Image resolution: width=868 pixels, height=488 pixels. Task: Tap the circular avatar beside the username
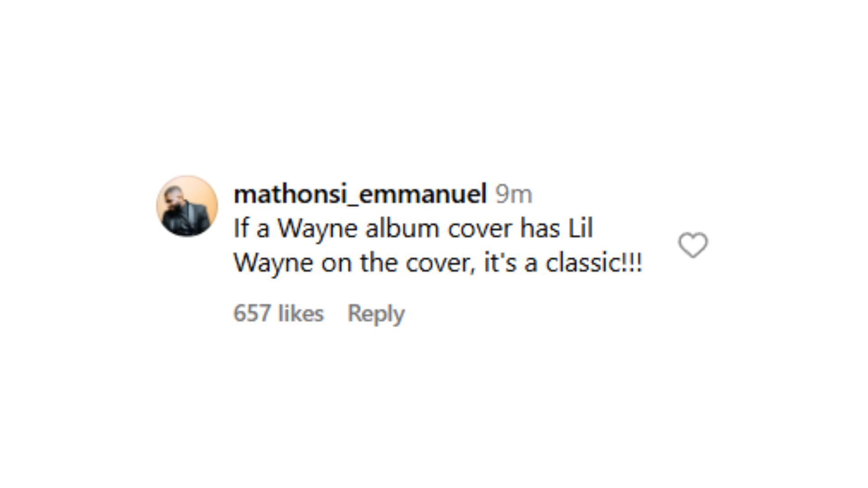pyautogui.click(x=187, y=206)
